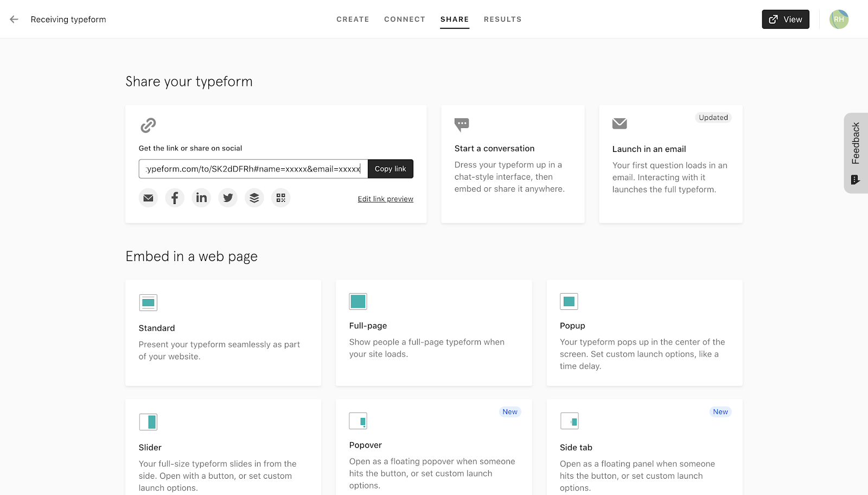Share typeform on LinkedIn
The image size is (868, 495).
(x=201, y=198)
